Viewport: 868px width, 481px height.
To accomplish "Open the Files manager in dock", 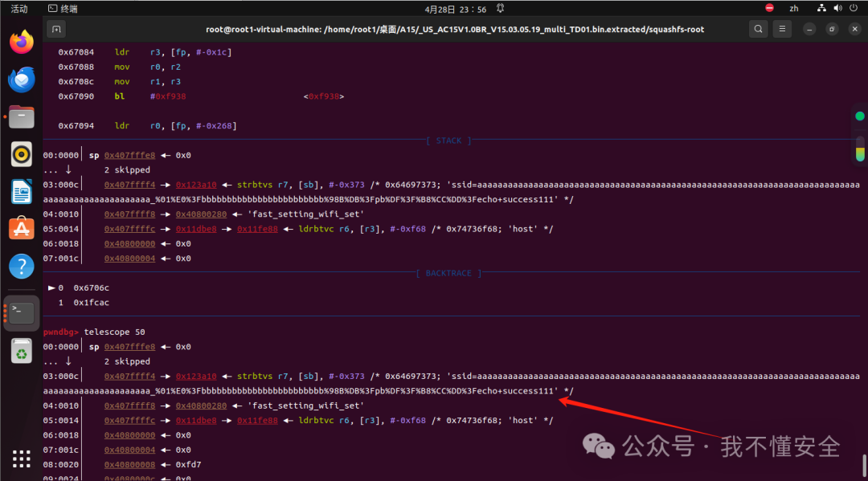I will point(22,117).
